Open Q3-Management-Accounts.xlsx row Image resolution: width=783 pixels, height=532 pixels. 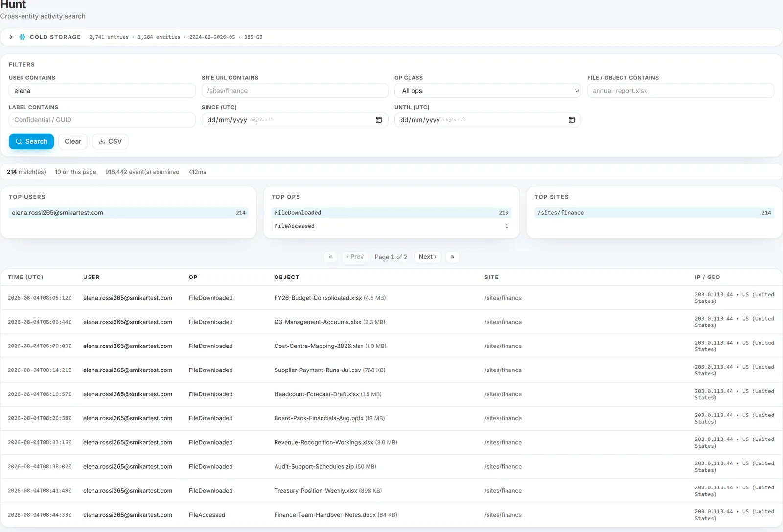point(391,322)
